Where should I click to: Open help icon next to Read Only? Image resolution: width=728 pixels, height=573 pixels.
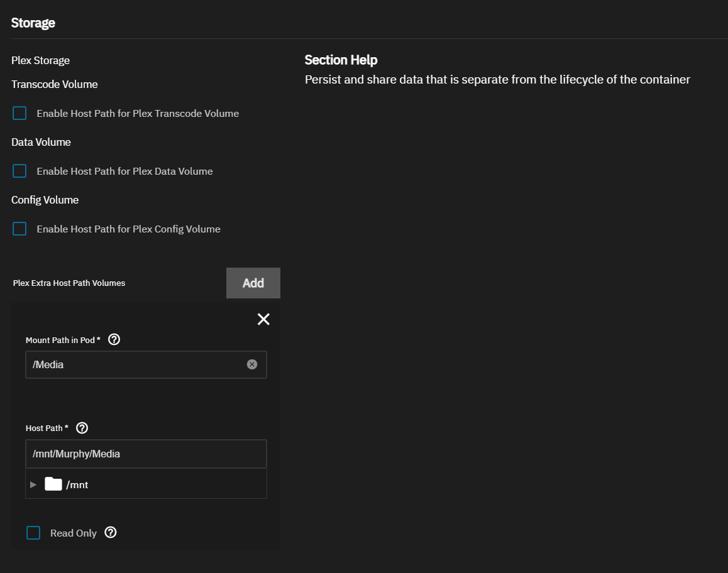(x=111, y=532)
